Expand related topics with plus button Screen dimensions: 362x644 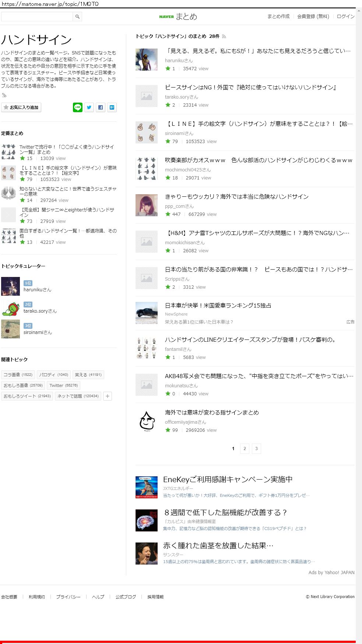(108, 396)
